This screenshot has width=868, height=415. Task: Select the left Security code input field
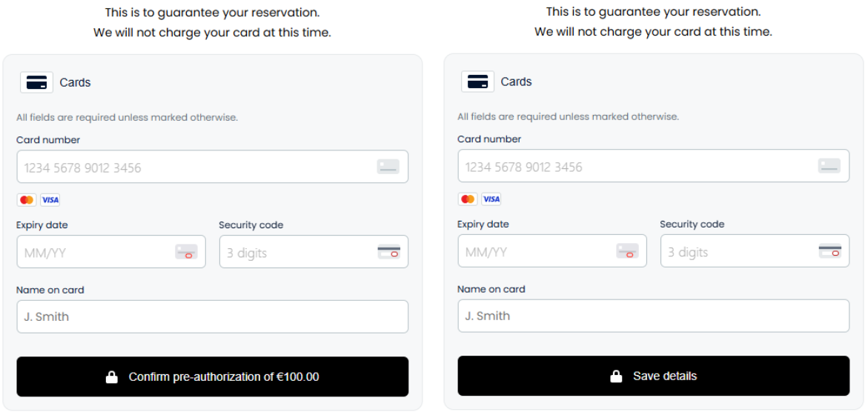[314, 252]
